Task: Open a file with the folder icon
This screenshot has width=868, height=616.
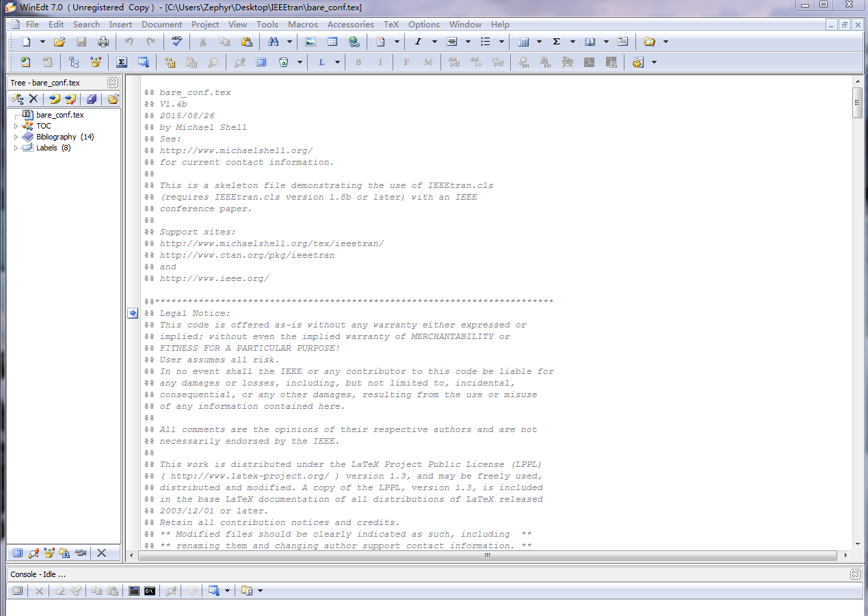Action: (x=59, y=42)
